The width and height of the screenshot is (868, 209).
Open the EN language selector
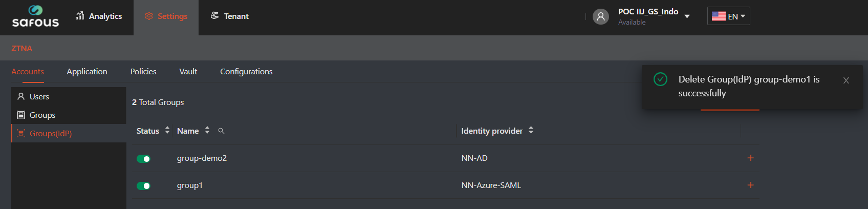coord(728,16)
